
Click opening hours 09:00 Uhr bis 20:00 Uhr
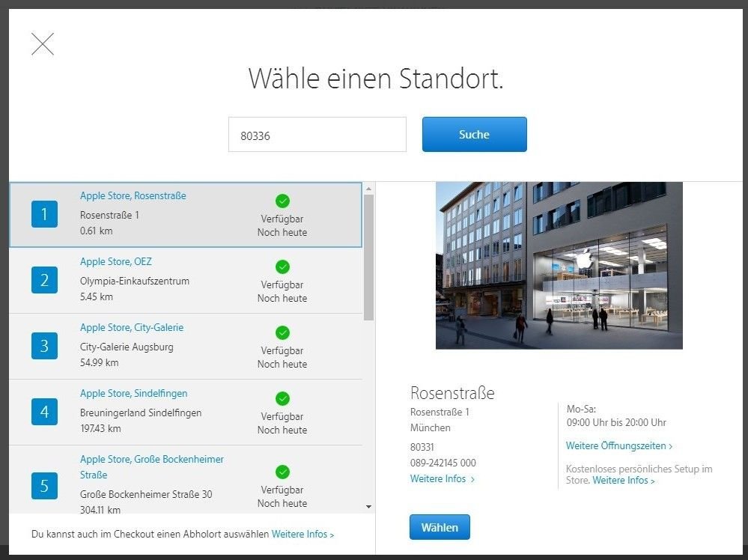pos(616,422)
